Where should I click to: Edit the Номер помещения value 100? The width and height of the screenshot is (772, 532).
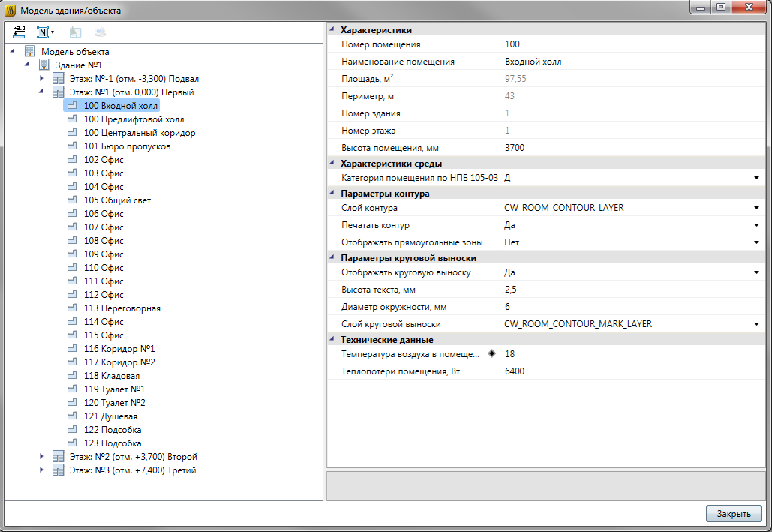[x=632, y=44]
